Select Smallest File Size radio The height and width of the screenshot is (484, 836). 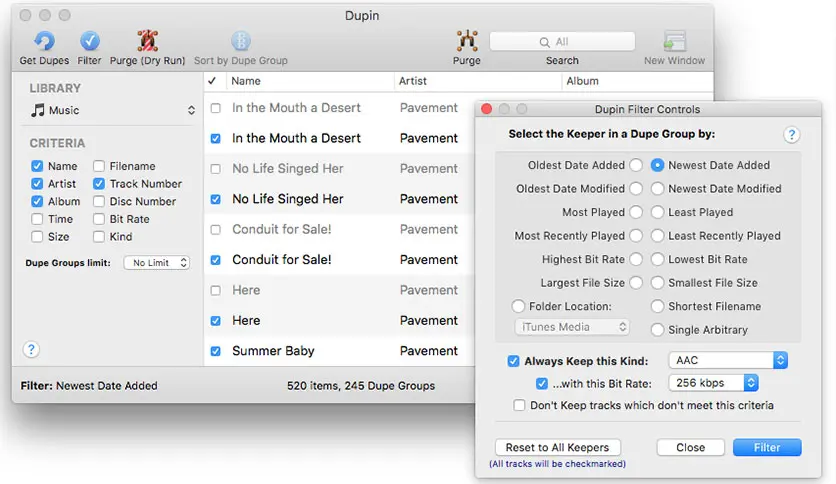coord(657,283)
